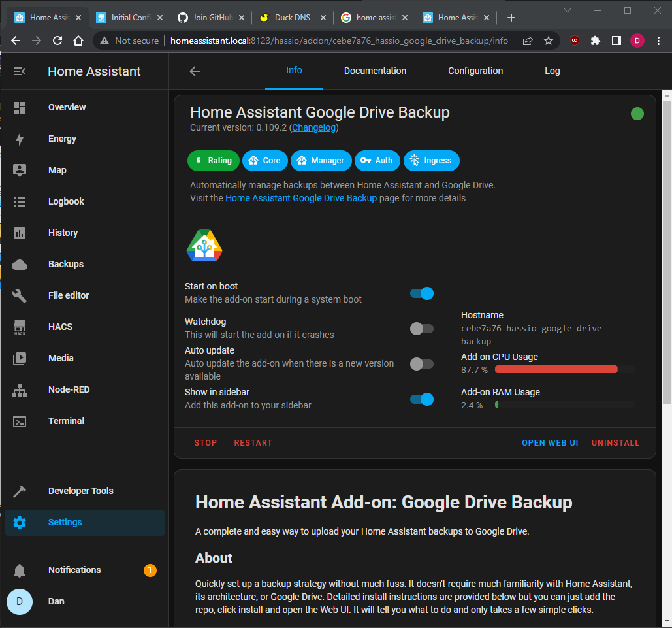Screen dimensions: 672x628
Task: Click the HACS store icon
Action: [x=20, y=327]
